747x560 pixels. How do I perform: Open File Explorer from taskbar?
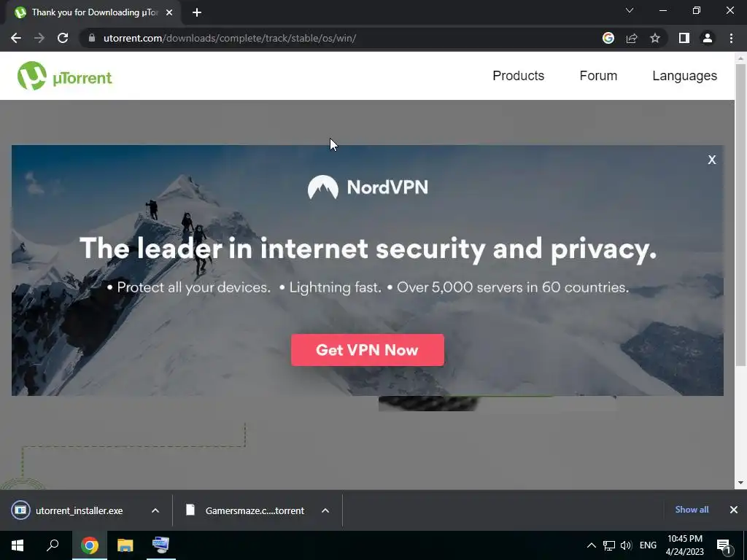point(125,545)
